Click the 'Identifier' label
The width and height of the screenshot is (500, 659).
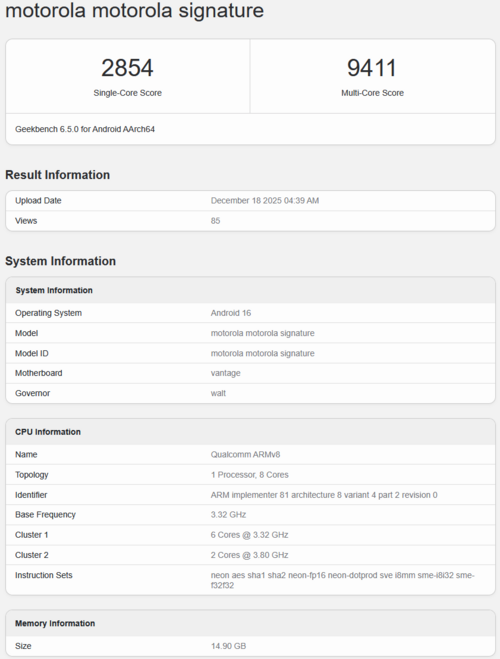point(31,495)
